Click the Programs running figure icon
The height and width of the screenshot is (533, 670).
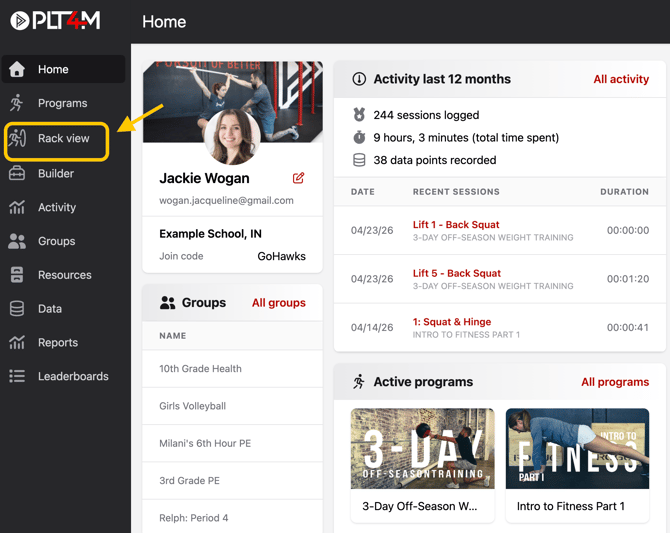[17, 103]
